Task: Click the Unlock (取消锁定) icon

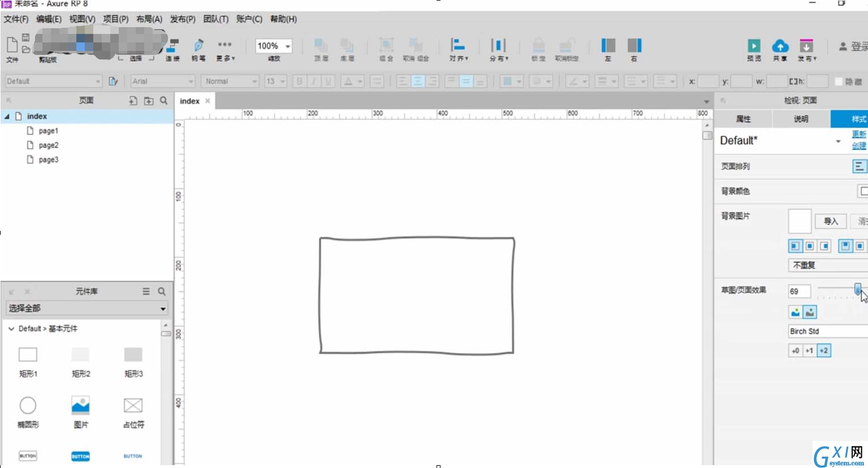Action: click(x=566, y=45)
